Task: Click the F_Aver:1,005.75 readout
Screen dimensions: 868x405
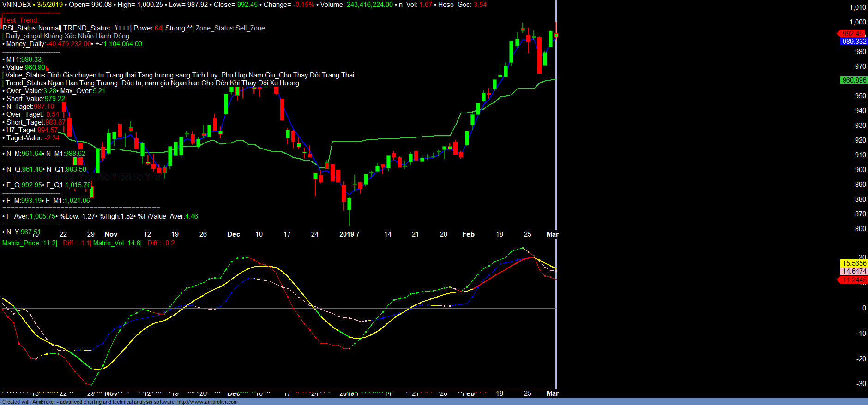Action: (x=31, y=216)
